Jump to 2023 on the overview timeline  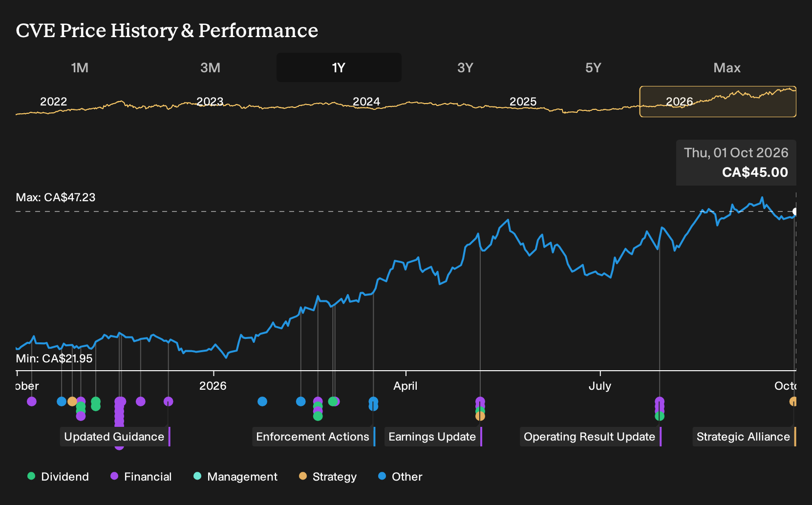pyautogui.click(x=210, y=102)
